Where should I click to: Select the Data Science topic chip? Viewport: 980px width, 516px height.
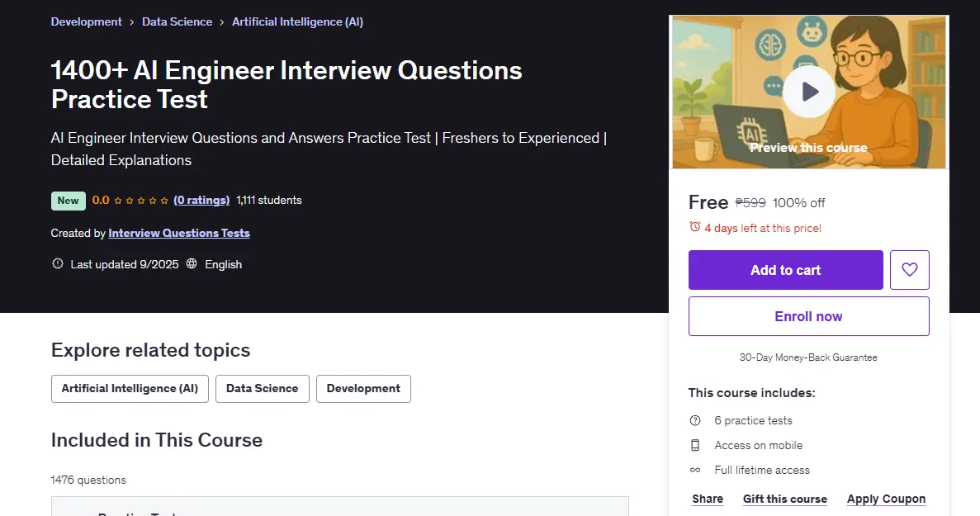(263, 389)
